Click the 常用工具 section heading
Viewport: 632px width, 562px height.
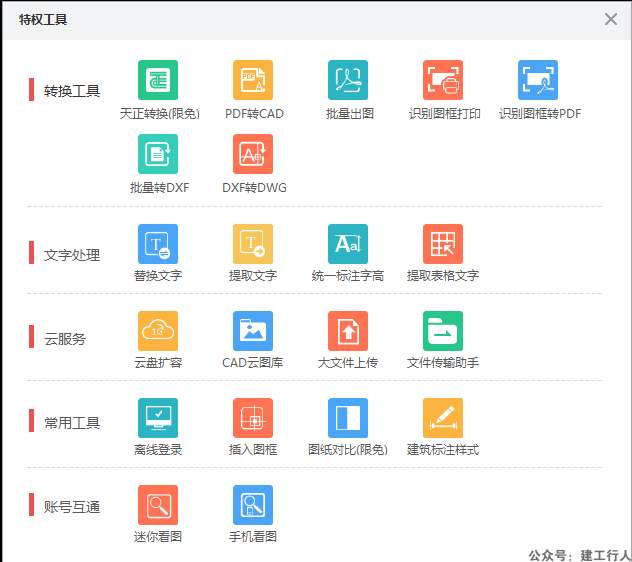[x=72, y=423]
